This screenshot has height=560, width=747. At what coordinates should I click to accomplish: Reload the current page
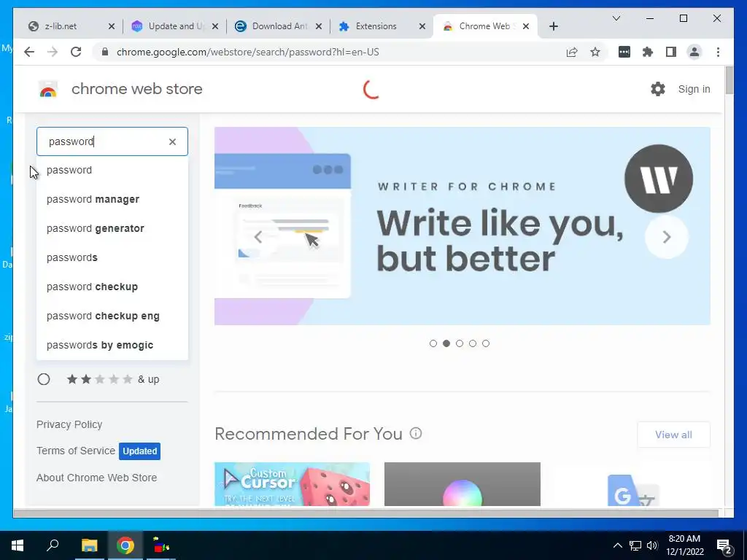click(x=76, y=52)
